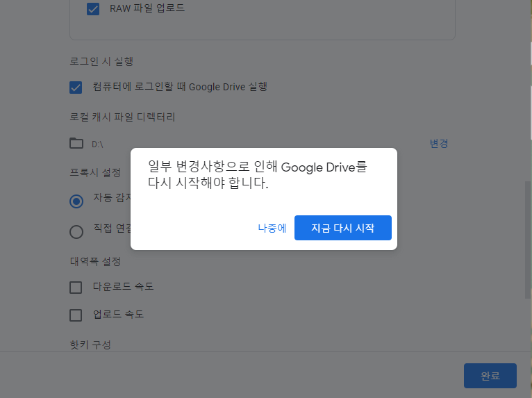
Task: Uncheck RAW 파일 업로드 checkbox
Action: tap(93, 9)
